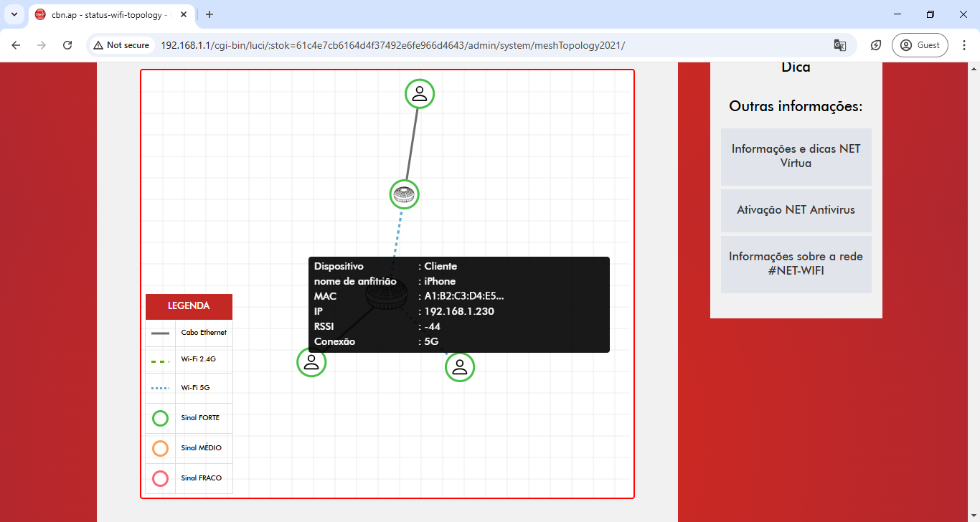The image size is (980, 522).
Task: Open Chrome's three-dot menu
Action: coord(963,45)
